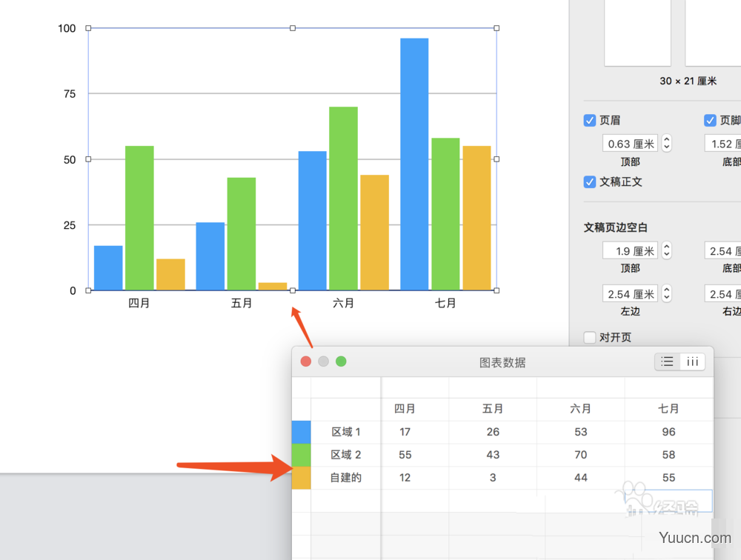The image size is (741, 560).
Task: Increase left margin using 2.54厘米 stepper
Action: coord(666,290)
